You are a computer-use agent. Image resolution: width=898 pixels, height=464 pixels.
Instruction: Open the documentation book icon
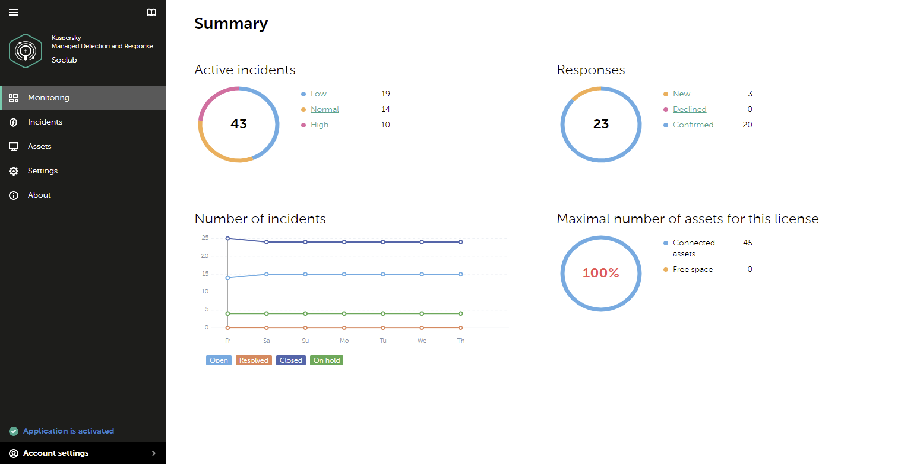tap(151, 13)
